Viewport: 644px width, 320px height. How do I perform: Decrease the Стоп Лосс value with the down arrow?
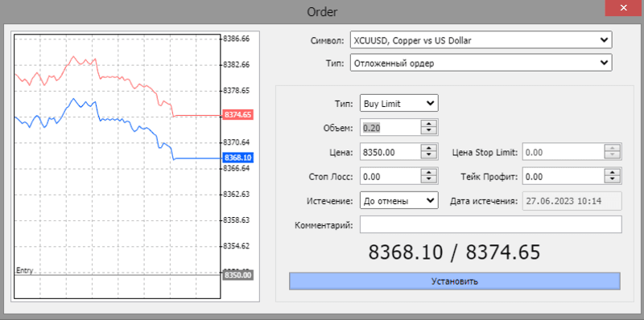coord(429,179)
